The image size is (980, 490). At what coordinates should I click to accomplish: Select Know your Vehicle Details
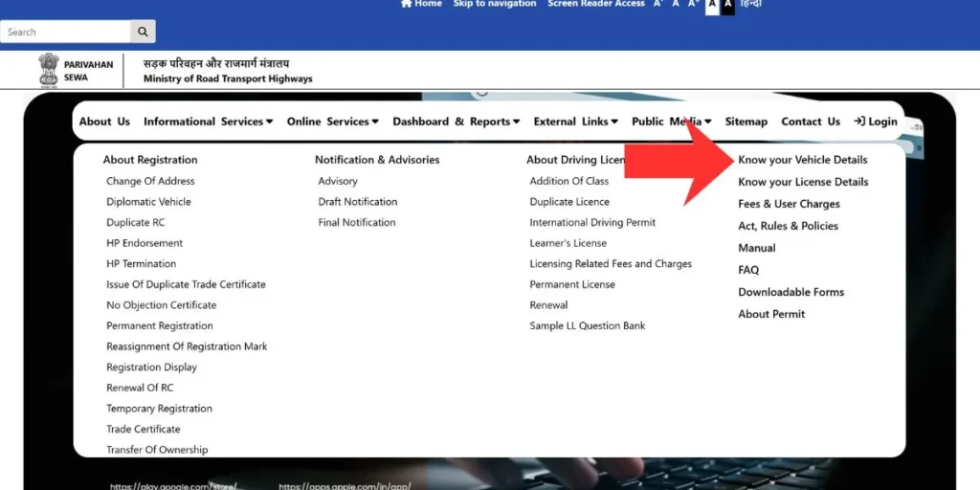[803, 160]
